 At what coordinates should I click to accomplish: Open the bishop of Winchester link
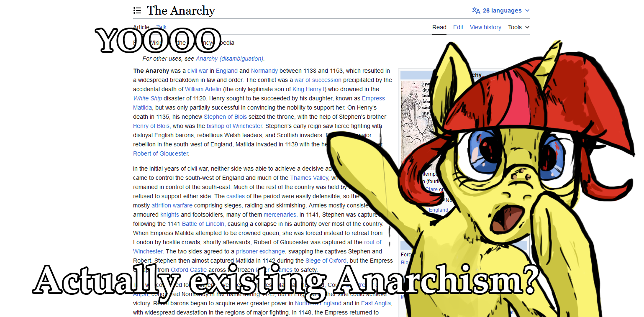click(x=234, y=126)
